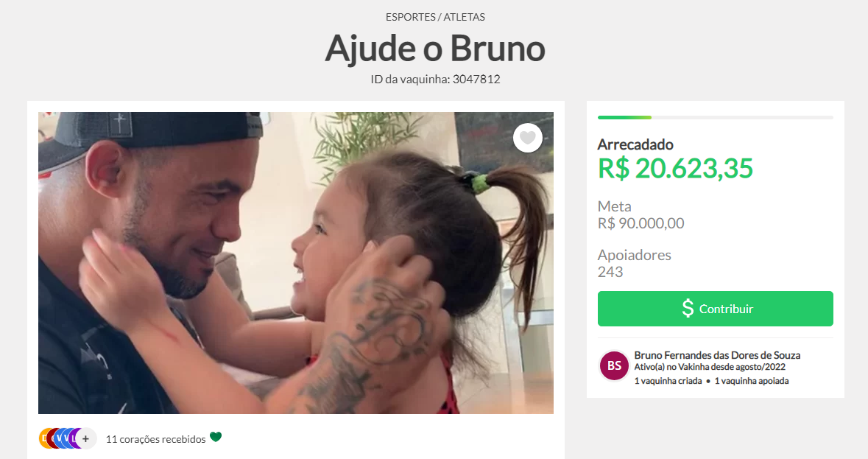Open the Esportes / Atletas category link
Viewport: 868px width, 459px height.
coord(435,17)
